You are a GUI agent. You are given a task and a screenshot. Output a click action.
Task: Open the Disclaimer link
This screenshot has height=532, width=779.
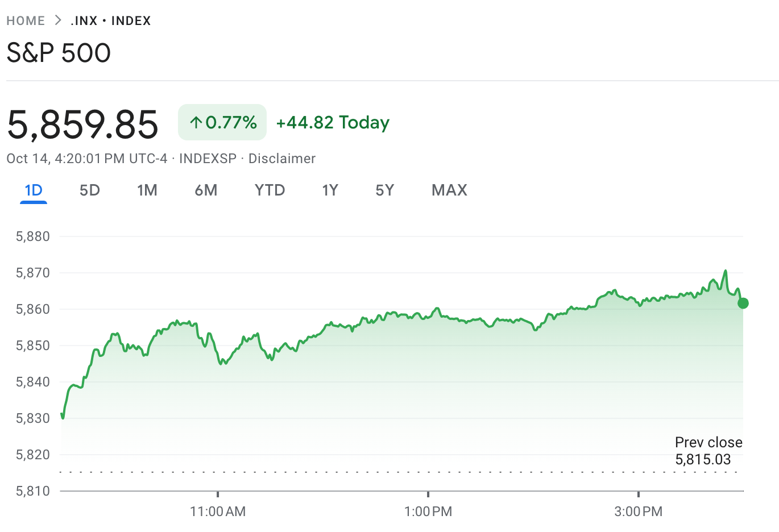pyautogui.click(x=281, y=159)
